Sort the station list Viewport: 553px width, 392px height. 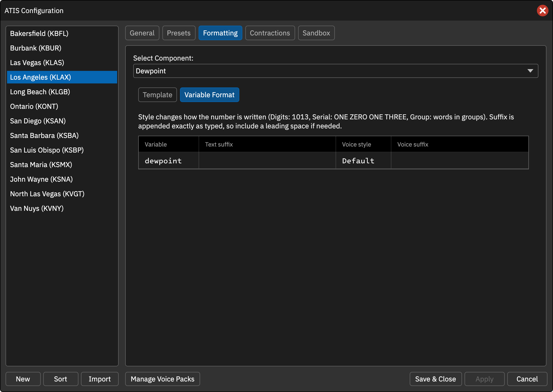pyautogui.click(x=61, y=379)
